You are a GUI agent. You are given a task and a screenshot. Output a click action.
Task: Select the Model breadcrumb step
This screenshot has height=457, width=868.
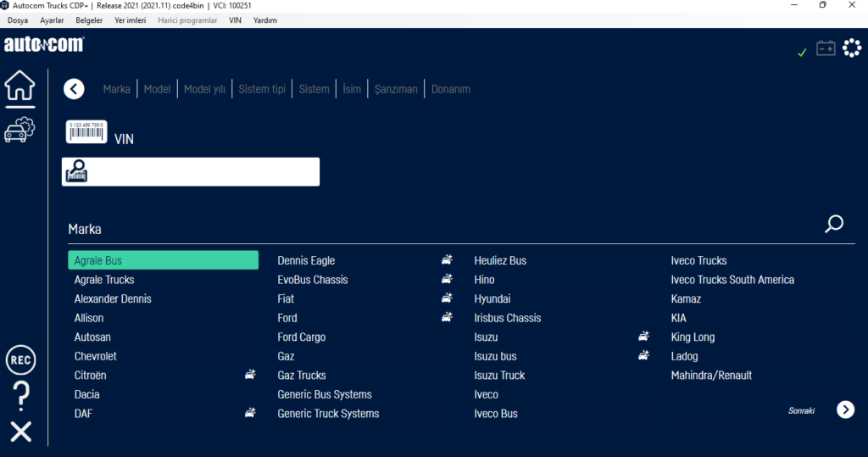[157, 89]
